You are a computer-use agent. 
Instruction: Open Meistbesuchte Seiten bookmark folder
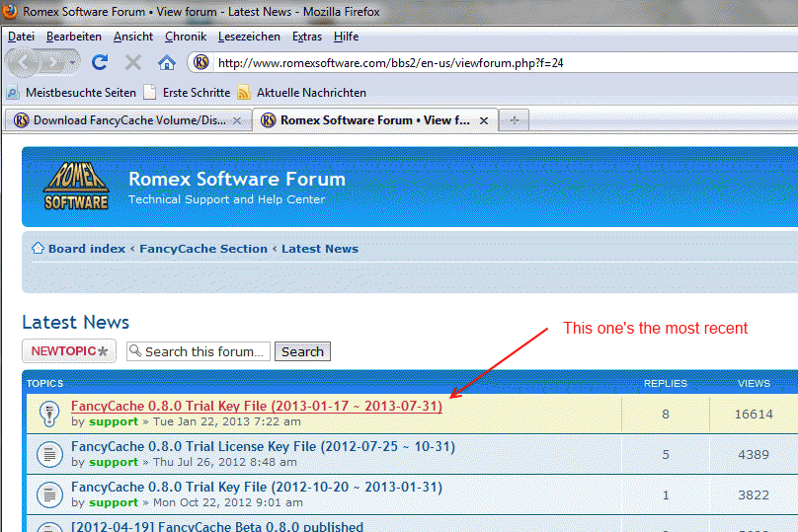pos(71,93)
